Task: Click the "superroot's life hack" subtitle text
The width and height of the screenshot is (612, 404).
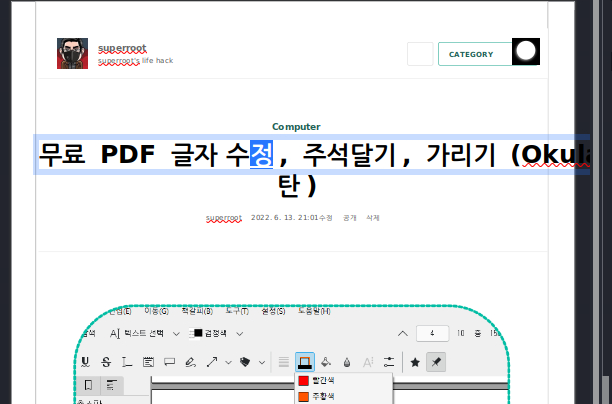Action: click(135, 61)
